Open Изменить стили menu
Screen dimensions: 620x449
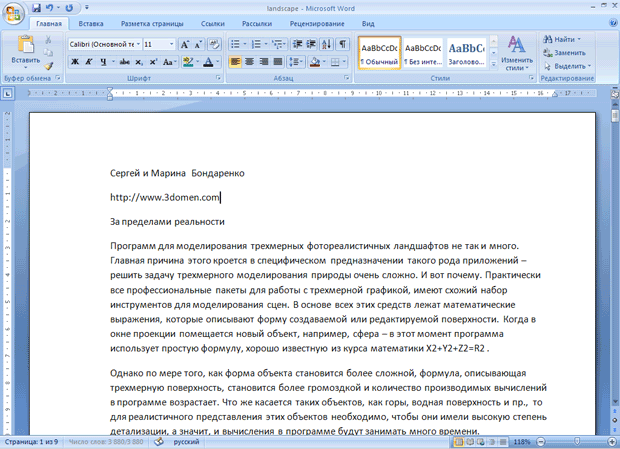516,53
